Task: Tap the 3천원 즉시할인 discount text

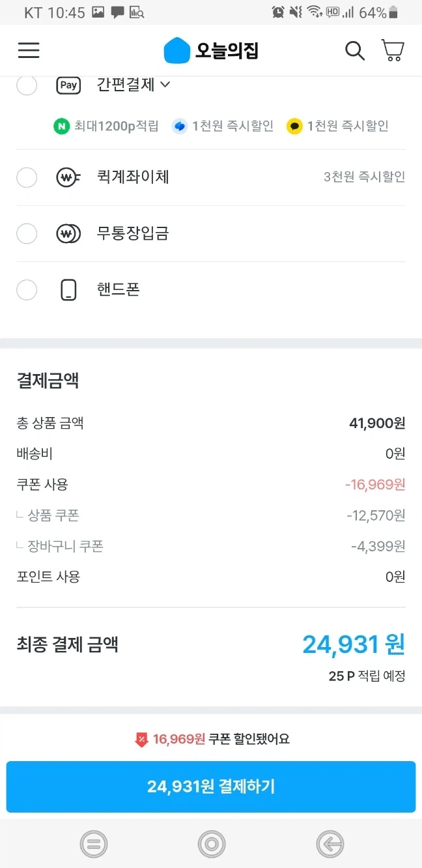Action: coord(365,177)
